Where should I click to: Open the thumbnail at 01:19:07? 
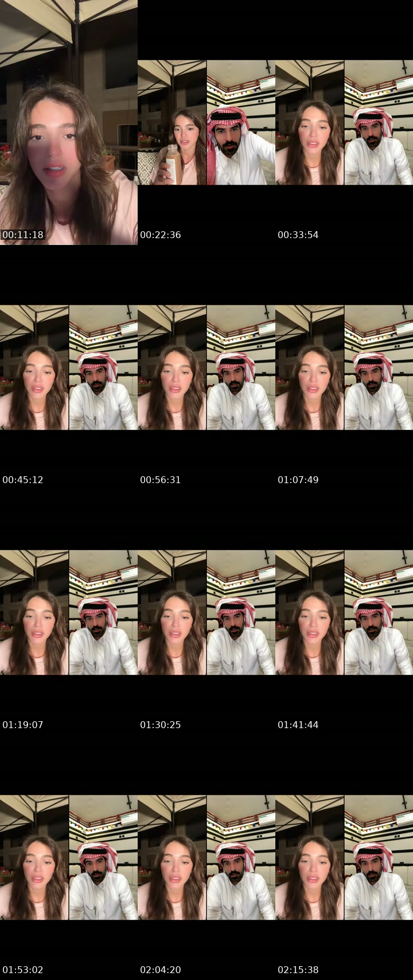(x=69, y=612)
